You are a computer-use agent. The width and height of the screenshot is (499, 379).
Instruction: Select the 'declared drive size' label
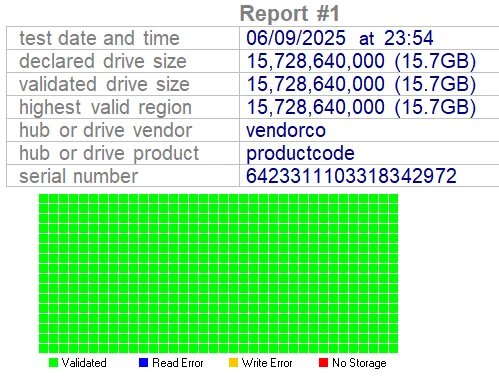[x=103, y=61]
